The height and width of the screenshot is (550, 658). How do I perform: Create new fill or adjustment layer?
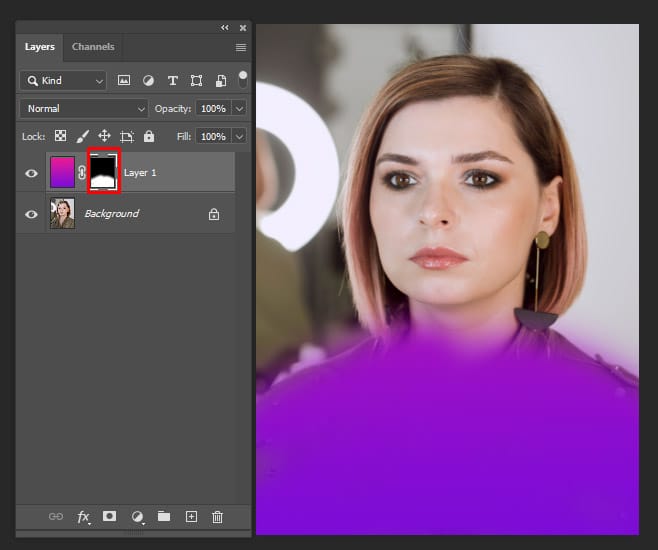coord(137,517)
